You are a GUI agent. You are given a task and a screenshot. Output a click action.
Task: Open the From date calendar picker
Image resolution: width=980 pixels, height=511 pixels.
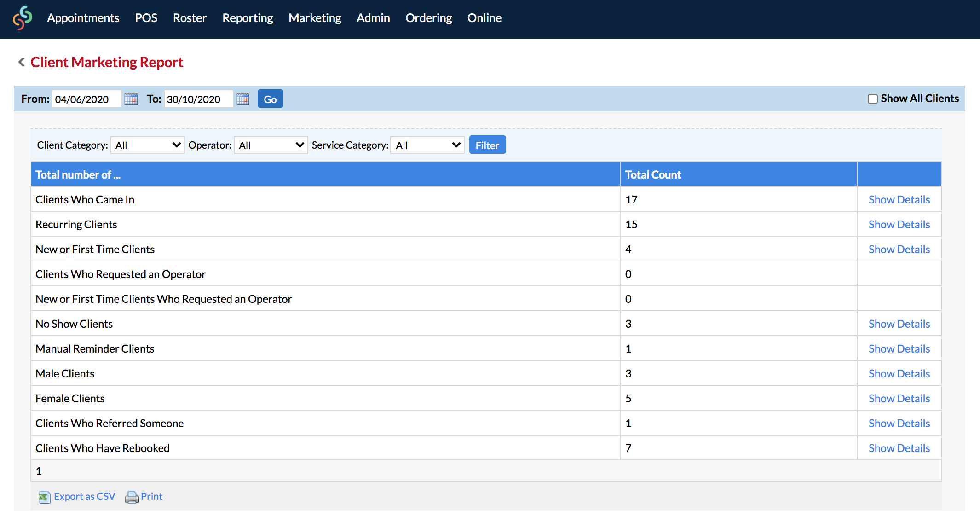click(x=131, y=99)
